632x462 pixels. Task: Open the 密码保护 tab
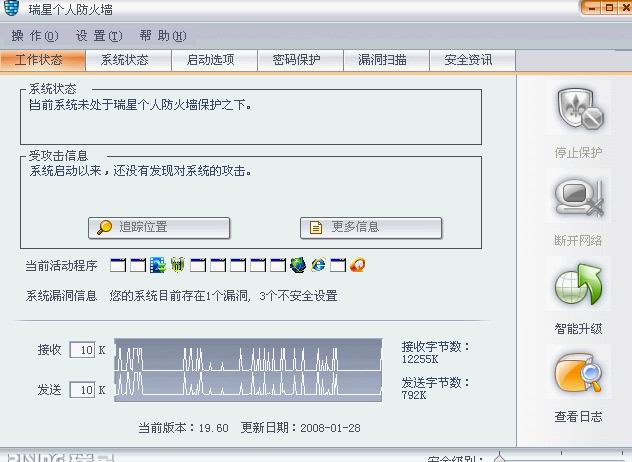click(x=300, y=60)
